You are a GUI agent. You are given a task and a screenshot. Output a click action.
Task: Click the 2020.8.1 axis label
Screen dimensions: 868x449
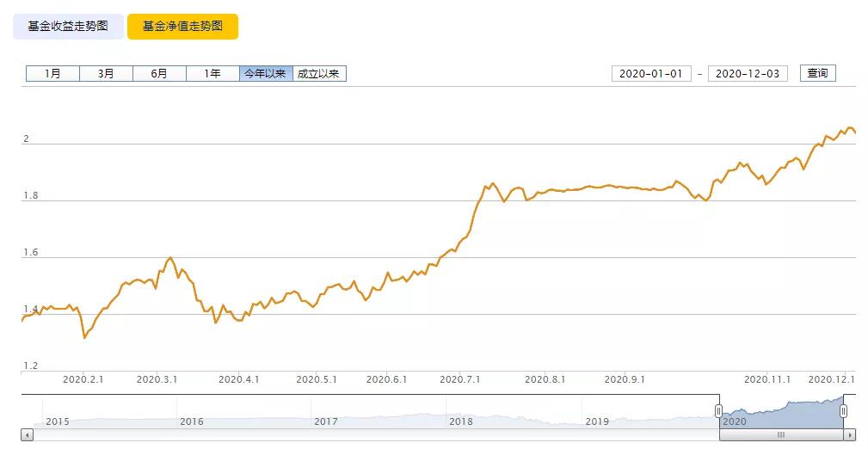click(x=545, y=380)
